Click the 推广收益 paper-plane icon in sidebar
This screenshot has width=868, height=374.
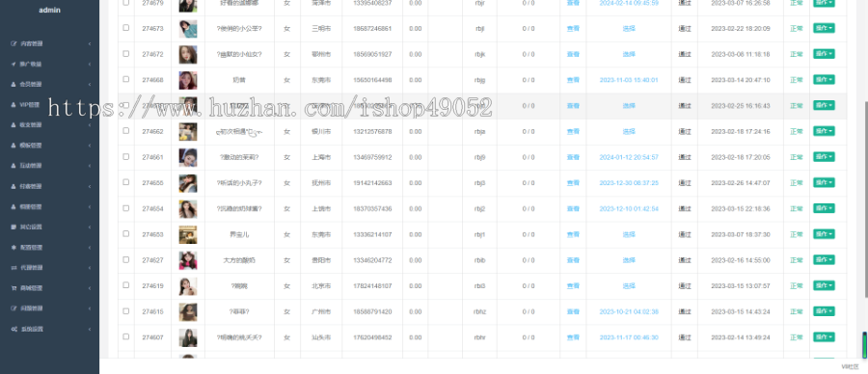pos(14,65)
